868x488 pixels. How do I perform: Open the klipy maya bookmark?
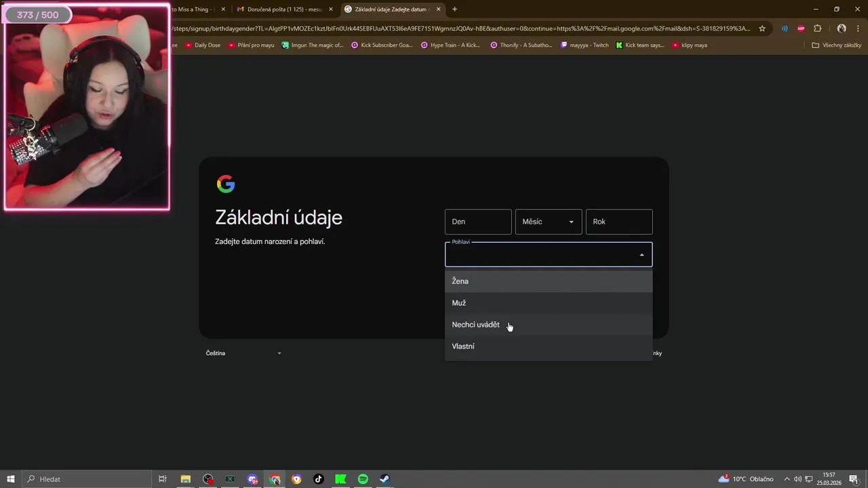(x=690, y=45)
